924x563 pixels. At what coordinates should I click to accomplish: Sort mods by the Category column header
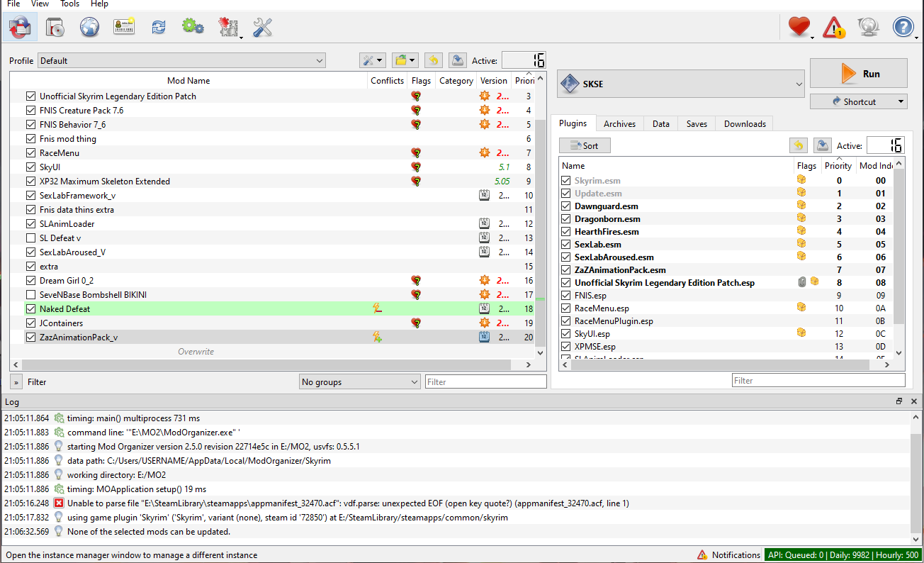[456, 80]
